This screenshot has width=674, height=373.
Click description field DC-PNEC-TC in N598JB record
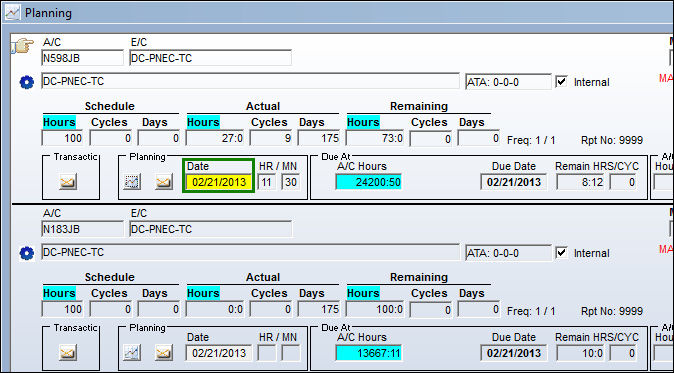pyautogui.click(x=251, y=81)
